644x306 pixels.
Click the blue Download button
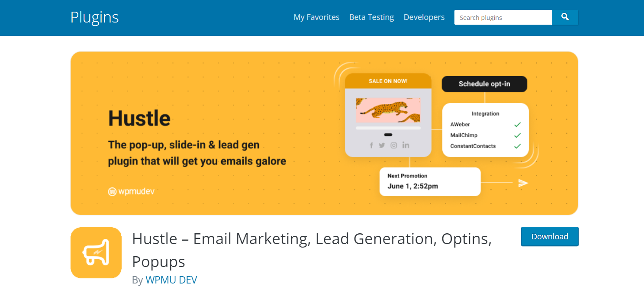pyautogui.click(x=550, y=236)
